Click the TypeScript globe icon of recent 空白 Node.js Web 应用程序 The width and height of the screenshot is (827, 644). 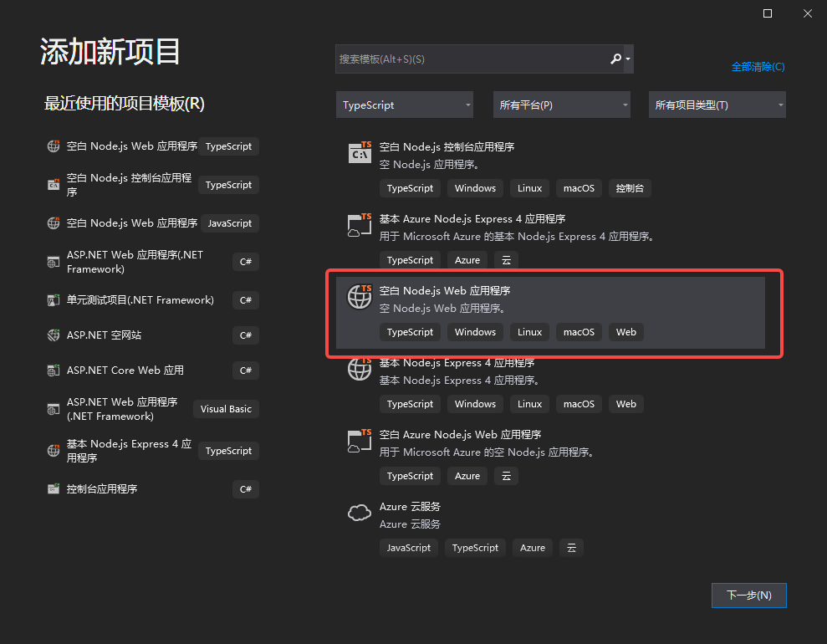point(54,146)
